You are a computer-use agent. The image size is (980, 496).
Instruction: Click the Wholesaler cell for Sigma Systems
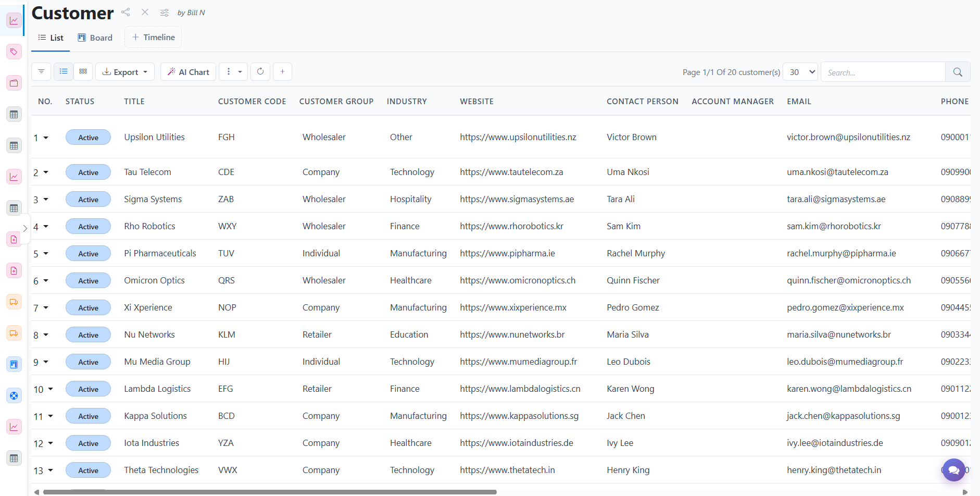coord(324,199)
